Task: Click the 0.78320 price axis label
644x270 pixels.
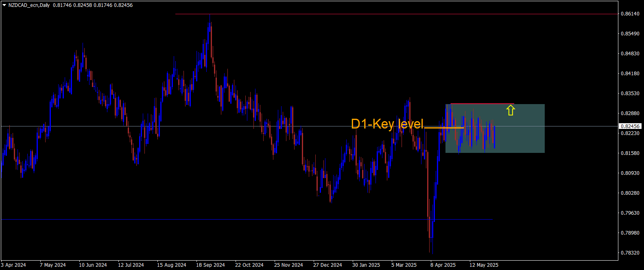Action: [630, 253]
